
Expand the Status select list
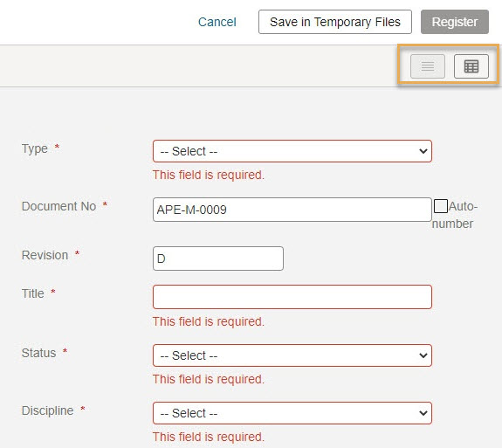292,355
